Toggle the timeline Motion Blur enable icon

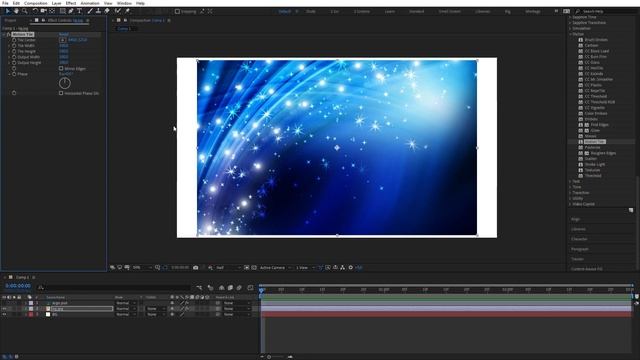[239, 288]
